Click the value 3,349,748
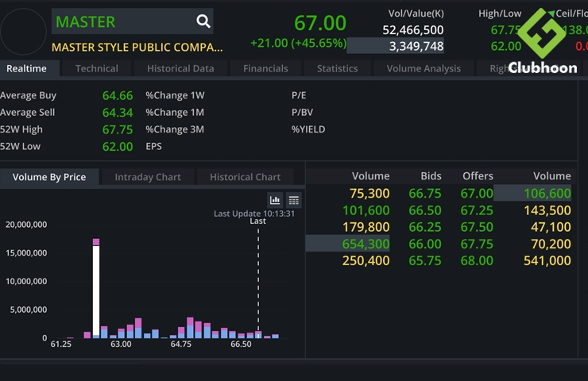This screenshot has width=588, height=381. [x=416, y=46]
